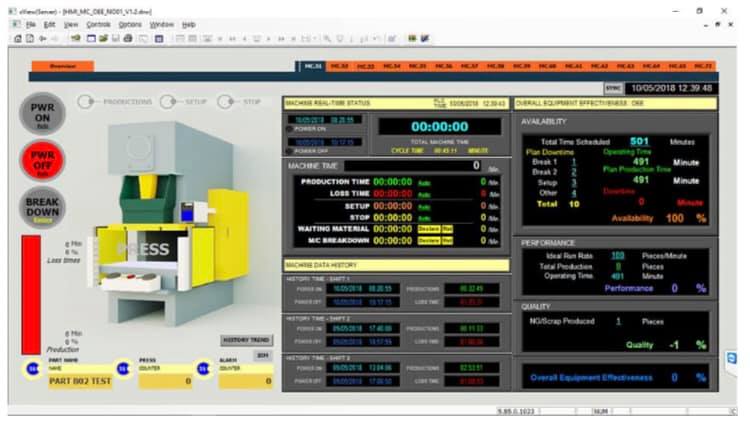750x423 pixels.
Task: Click the BREAK DOWN round button
Action: click(43, 208)
